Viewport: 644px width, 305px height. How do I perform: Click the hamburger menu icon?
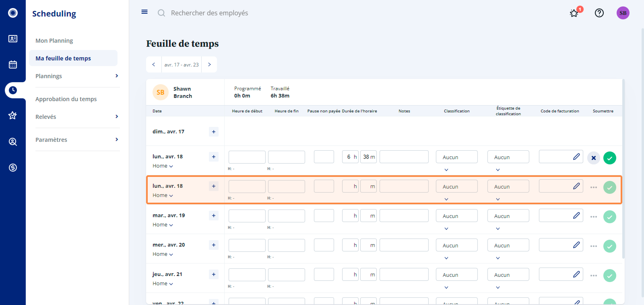(x=144, y=12)
